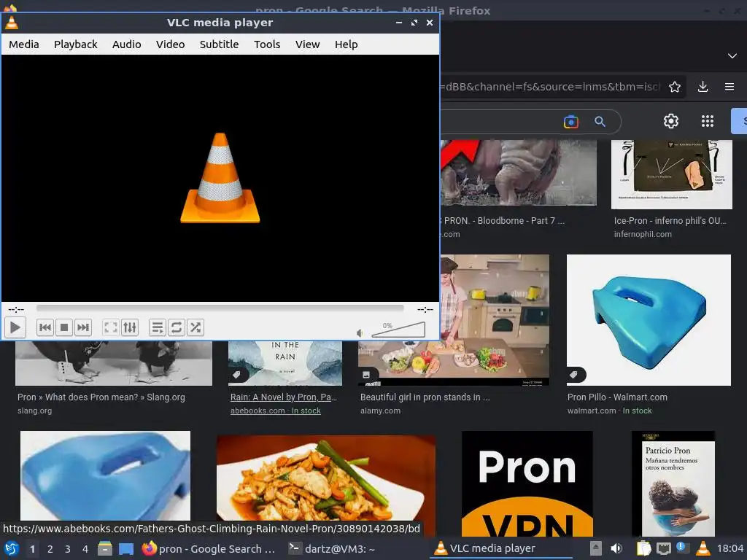Open the Bloodborne Part 7 image result
The width and height of the screenshot is (747, 560).
tap(519, 172)
